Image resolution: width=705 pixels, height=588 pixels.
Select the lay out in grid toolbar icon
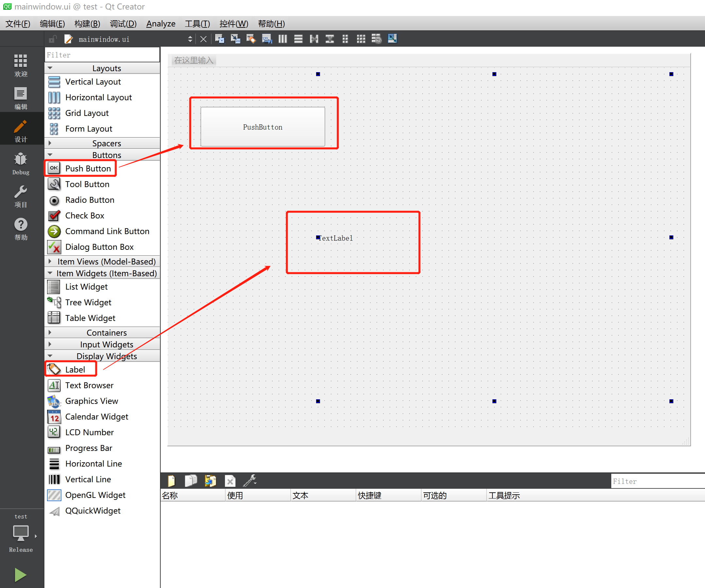coord(361,39)
